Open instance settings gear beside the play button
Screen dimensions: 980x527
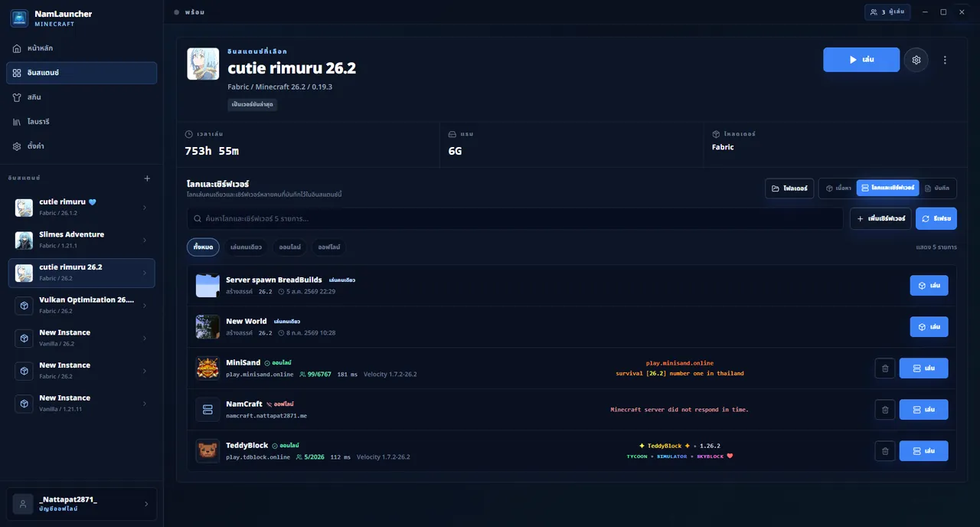[x=916, y=60]
